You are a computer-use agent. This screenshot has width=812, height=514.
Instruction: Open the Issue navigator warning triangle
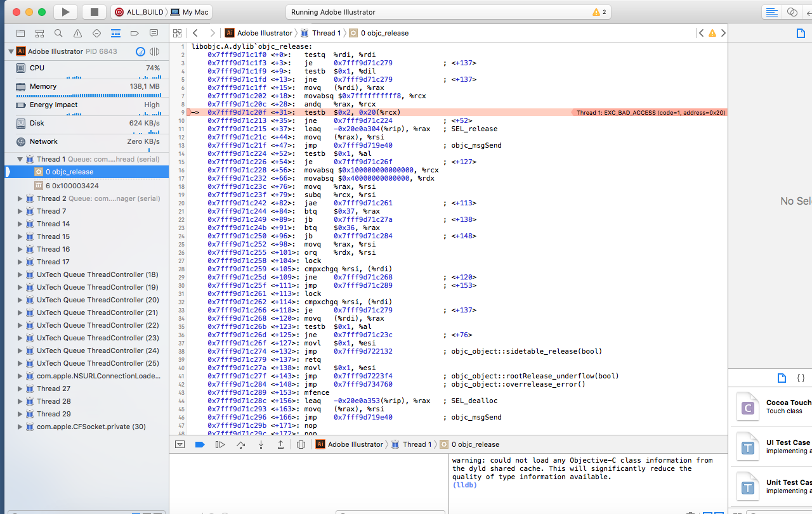click(77, 33)
